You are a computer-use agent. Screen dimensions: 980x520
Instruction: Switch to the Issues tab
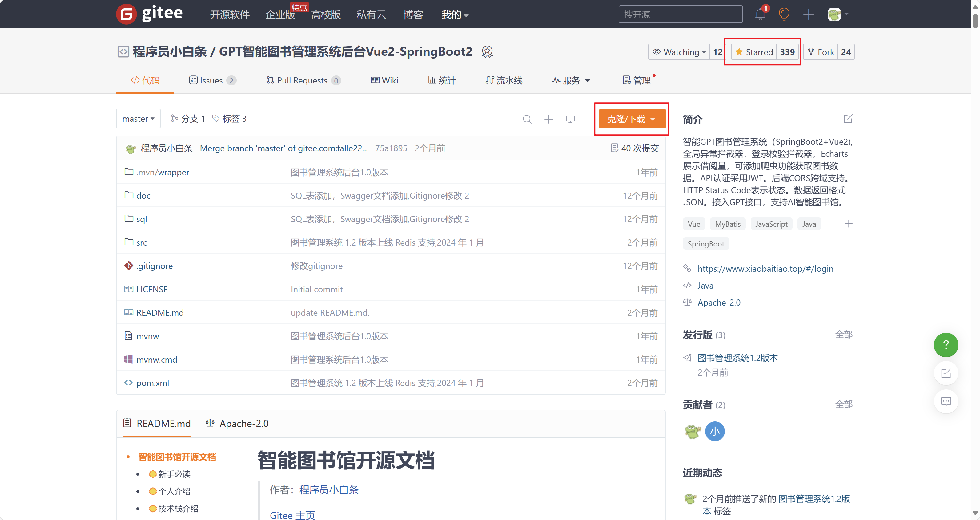211,80
